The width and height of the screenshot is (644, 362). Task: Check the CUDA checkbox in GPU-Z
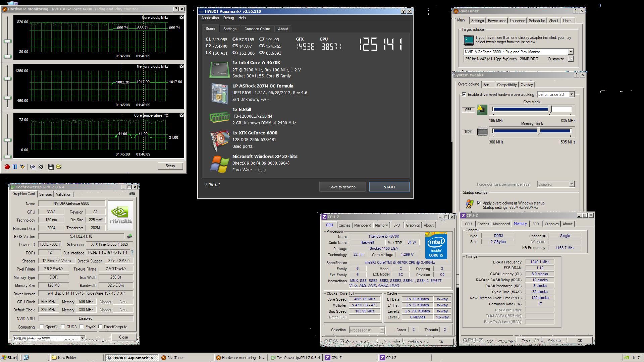[x=63, y=326]
